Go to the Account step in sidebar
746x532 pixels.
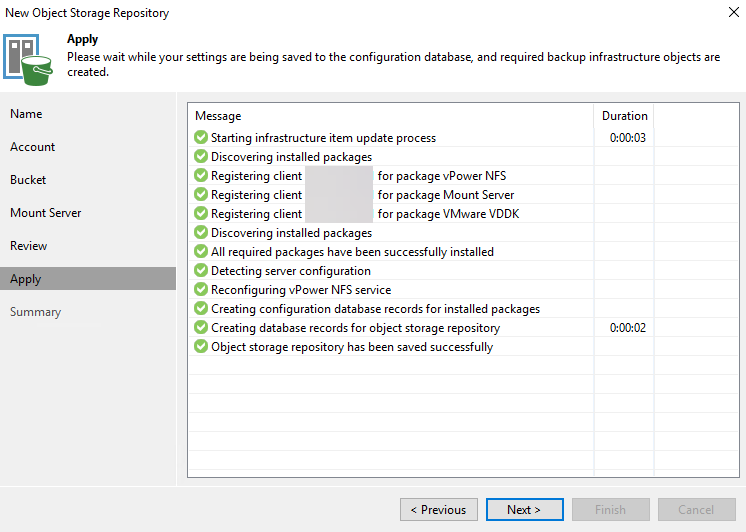pyautogui.click(x=33, y=147)
